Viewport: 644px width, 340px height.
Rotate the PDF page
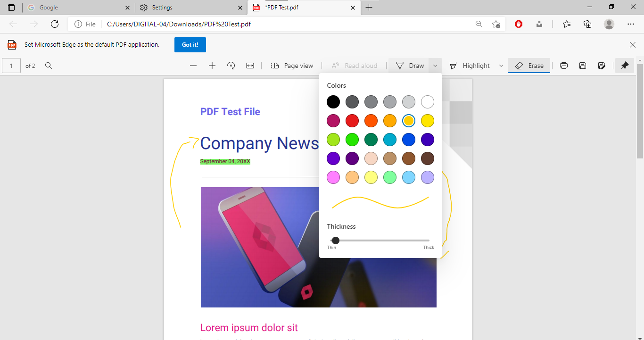pyautogui.click(x=231, y=66)
